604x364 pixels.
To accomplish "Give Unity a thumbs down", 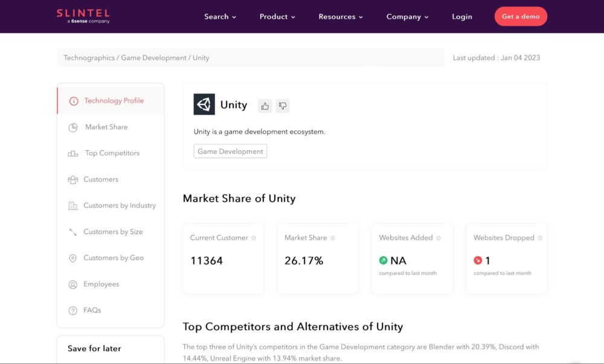I will 282,106.
